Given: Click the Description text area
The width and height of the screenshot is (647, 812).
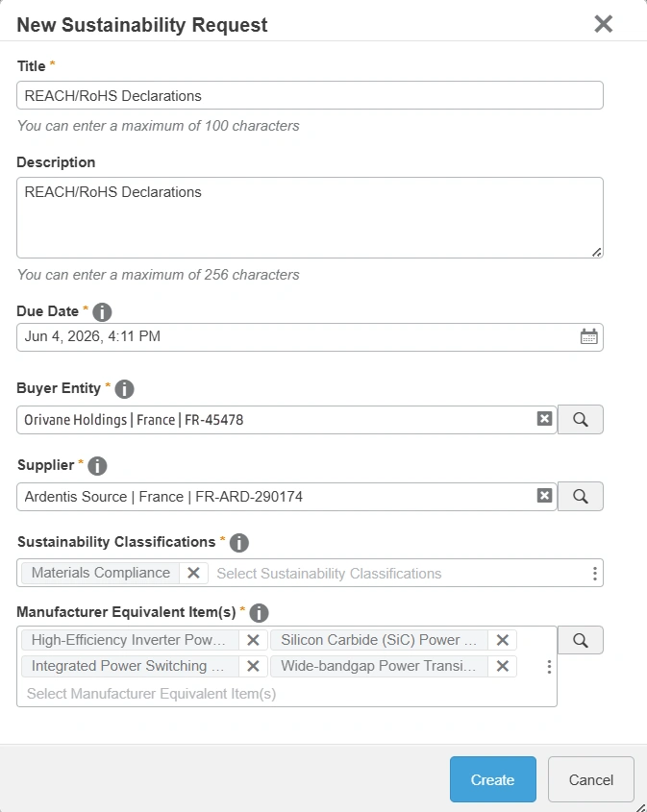Looking at the screenshot, I should [x=310, y=217].
